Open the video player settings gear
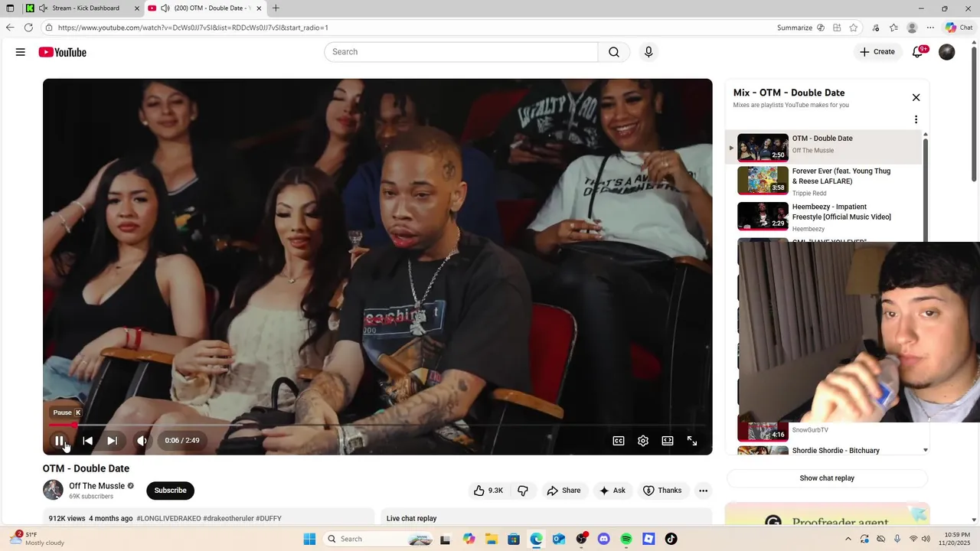This screenshot has height=551, width=980. coord(643,441)
